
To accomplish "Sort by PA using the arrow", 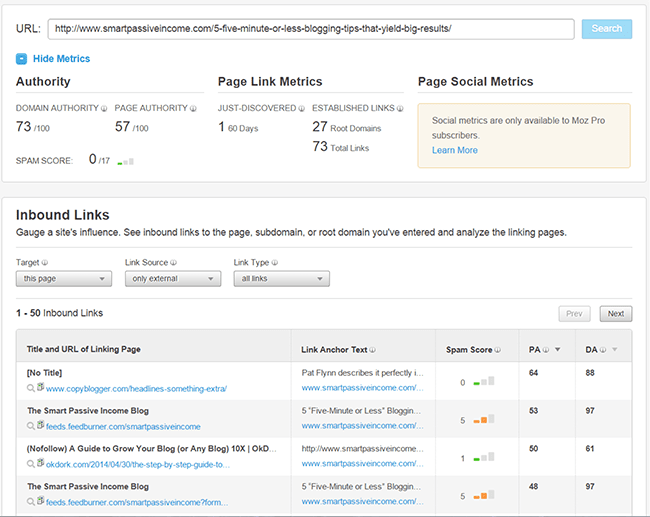I will [558, 350].
